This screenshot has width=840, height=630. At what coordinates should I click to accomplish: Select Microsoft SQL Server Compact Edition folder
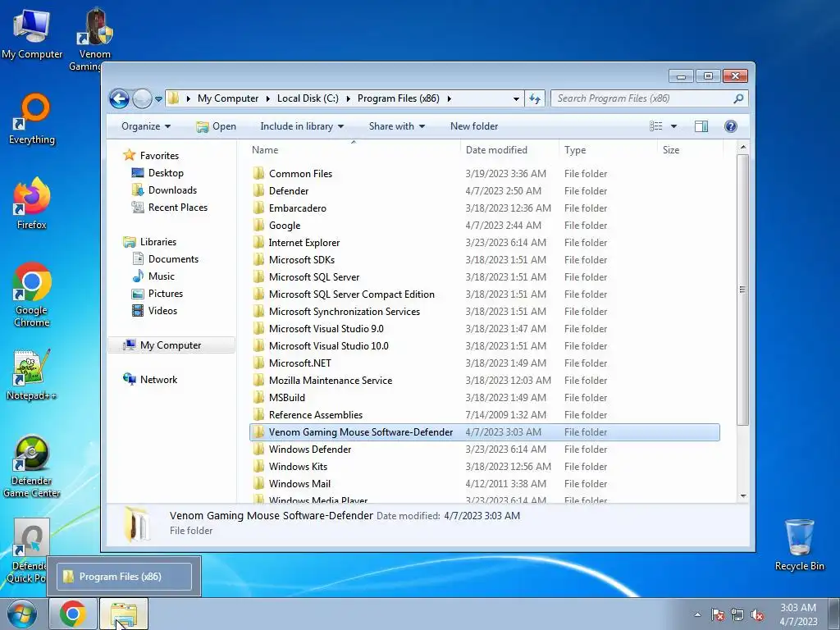point(484,294)
